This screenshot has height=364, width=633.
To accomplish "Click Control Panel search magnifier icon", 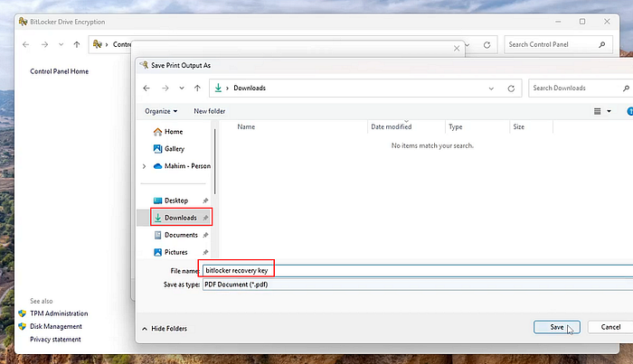I will click(602, 44).
